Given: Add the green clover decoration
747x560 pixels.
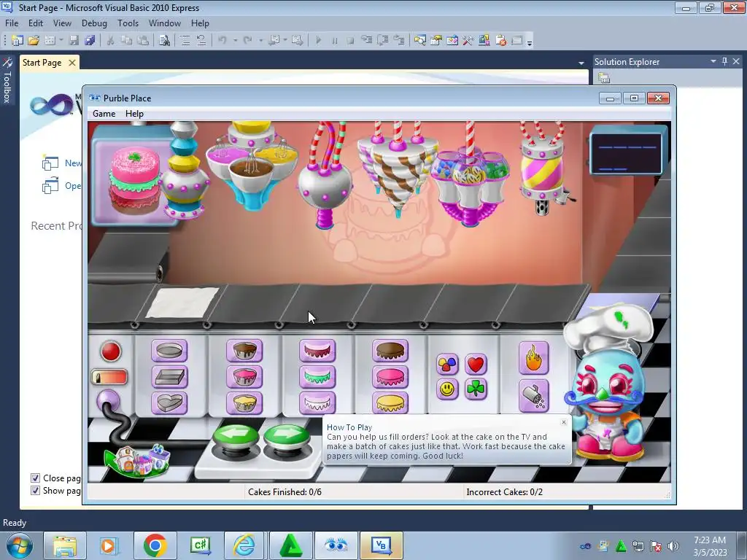Looking at the screenshot, I should [476, 389].
